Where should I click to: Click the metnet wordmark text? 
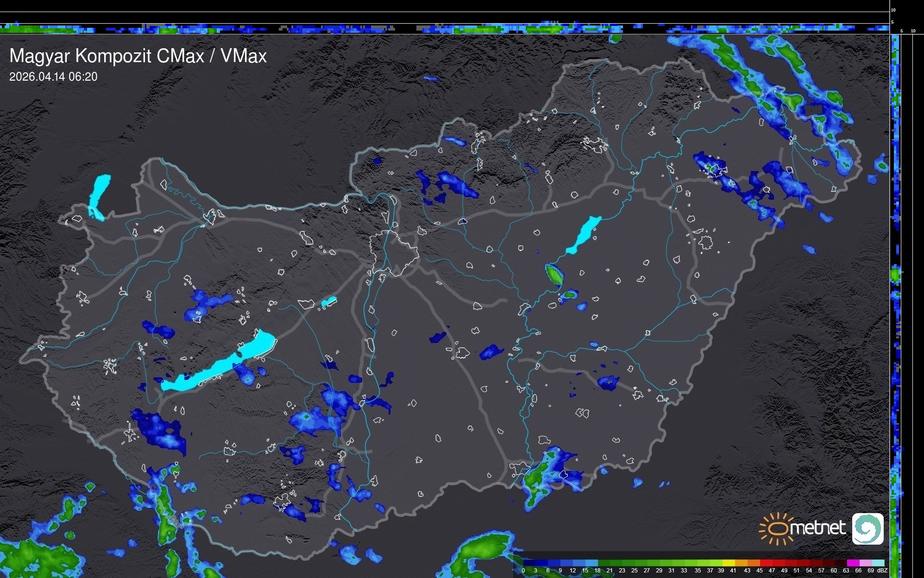817,528
